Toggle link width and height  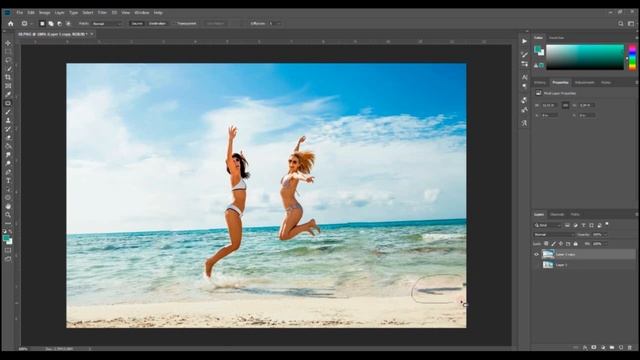pos(565,105)
